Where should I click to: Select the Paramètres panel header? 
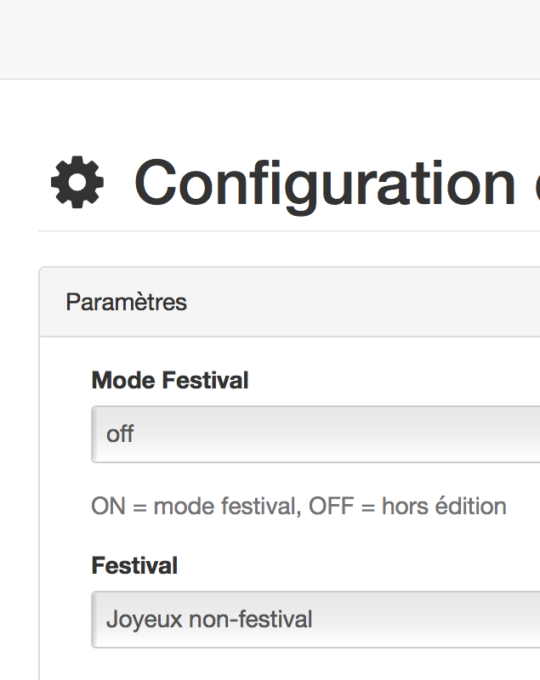[290, 302]
